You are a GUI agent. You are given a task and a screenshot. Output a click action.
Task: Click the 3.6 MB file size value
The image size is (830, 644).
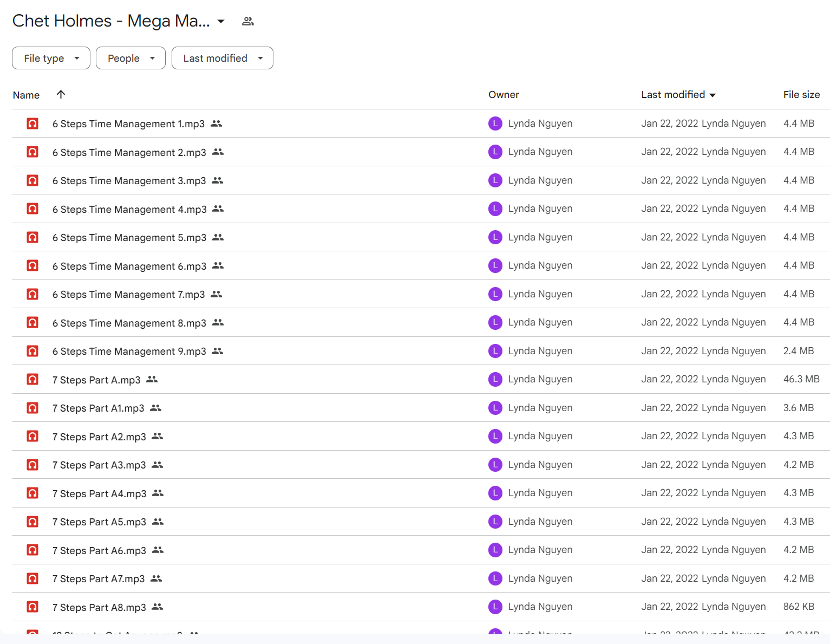799,408
